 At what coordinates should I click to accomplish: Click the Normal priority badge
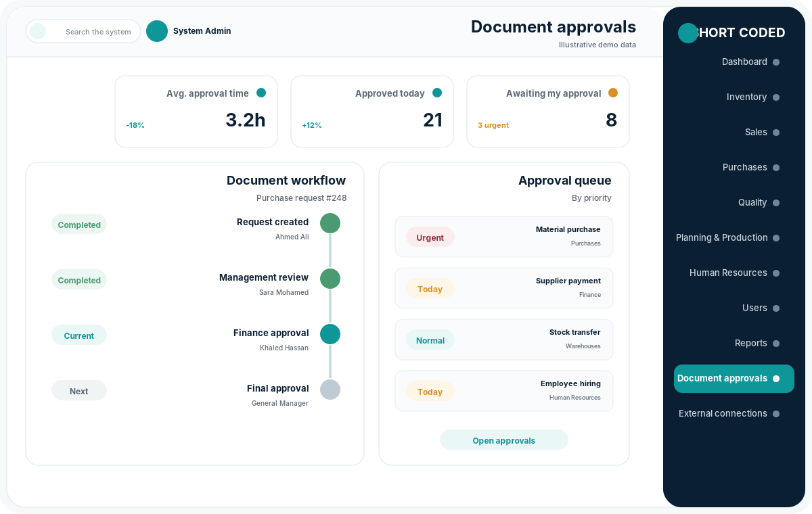[430, 340]
